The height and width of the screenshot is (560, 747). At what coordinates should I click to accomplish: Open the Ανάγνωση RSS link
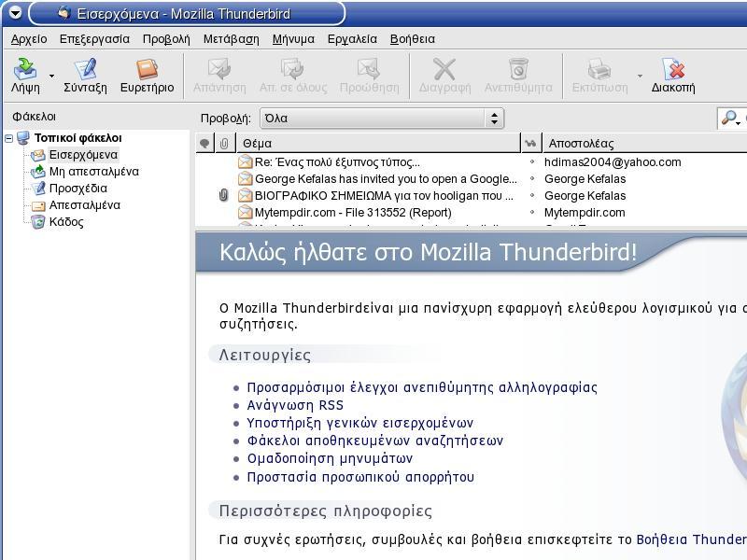pyautogui.click(x=295, y=405)
